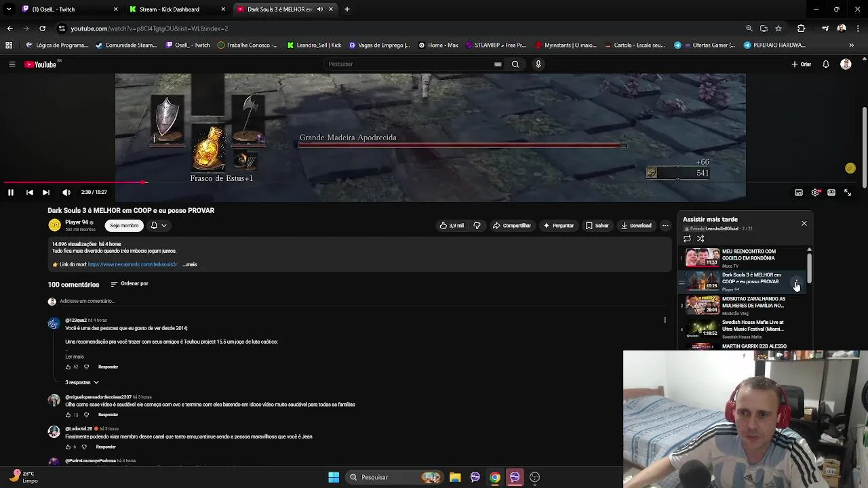
Task: Open the nexusmods.com mod link
Action: (132, 264)
